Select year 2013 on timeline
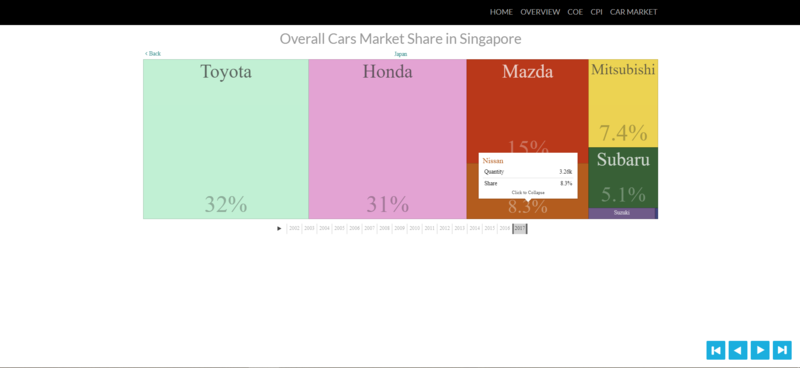800x368 pixels. pyautogui.click(x=460, y=228)
